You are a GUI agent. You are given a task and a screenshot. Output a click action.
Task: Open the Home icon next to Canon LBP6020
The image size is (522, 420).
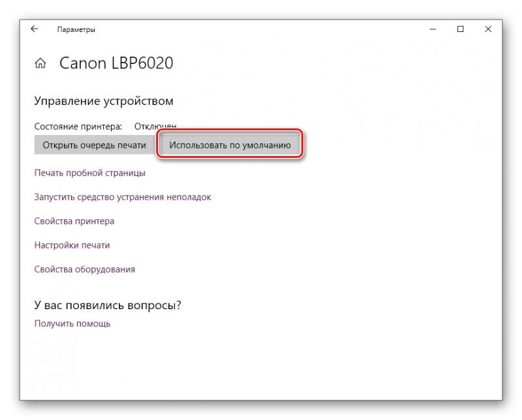[40, 63]
